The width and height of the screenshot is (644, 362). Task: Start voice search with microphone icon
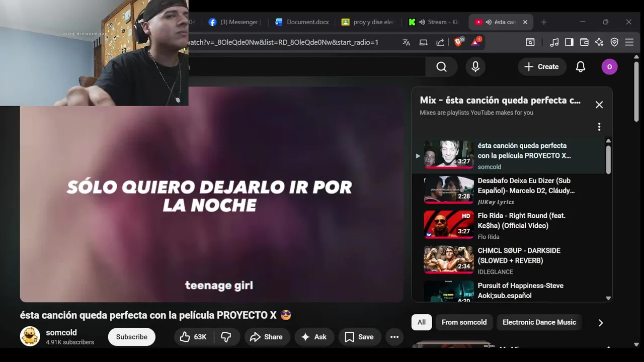(x=475, y=67)
